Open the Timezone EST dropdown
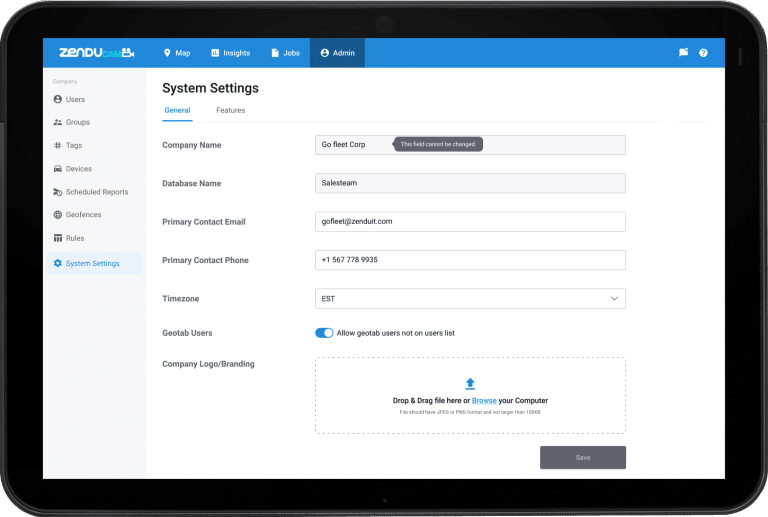Image resolution: width=768 pixels, height=517 pixels. (470, 299)
